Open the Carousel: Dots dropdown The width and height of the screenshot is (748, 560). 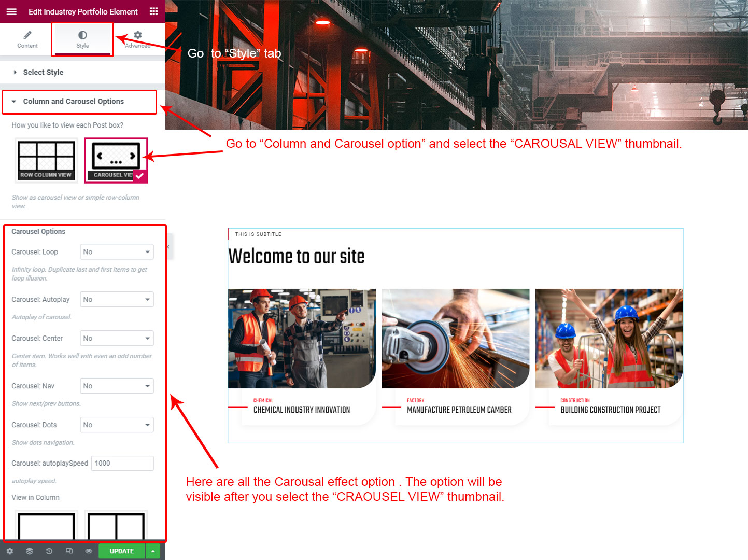click(x=117, y=425)
